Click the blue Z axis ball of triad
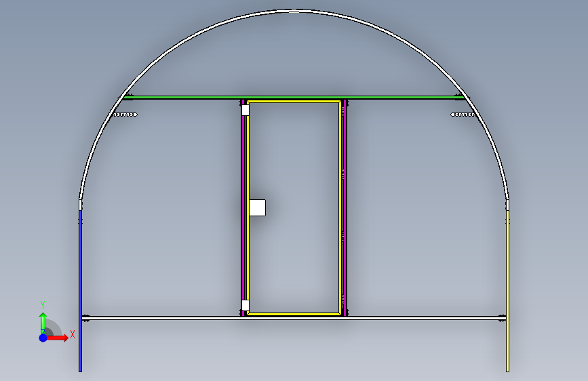This screenshot has height=381, width=588. pos(43,338)
